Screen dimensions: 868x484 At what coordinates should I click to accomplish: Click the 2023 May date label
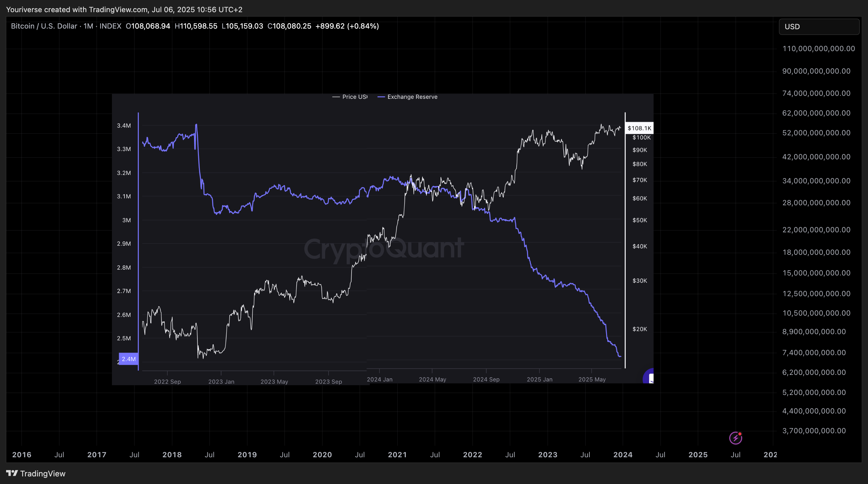coord(274,382)
